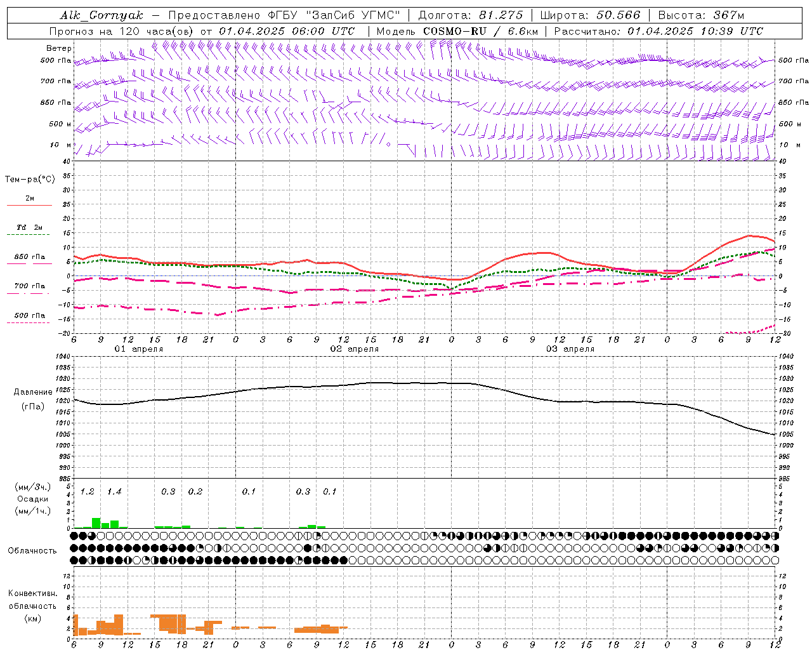Click the 1.4 precipitation total value
The image size is (812, 650).
click(x=114, y=492)
